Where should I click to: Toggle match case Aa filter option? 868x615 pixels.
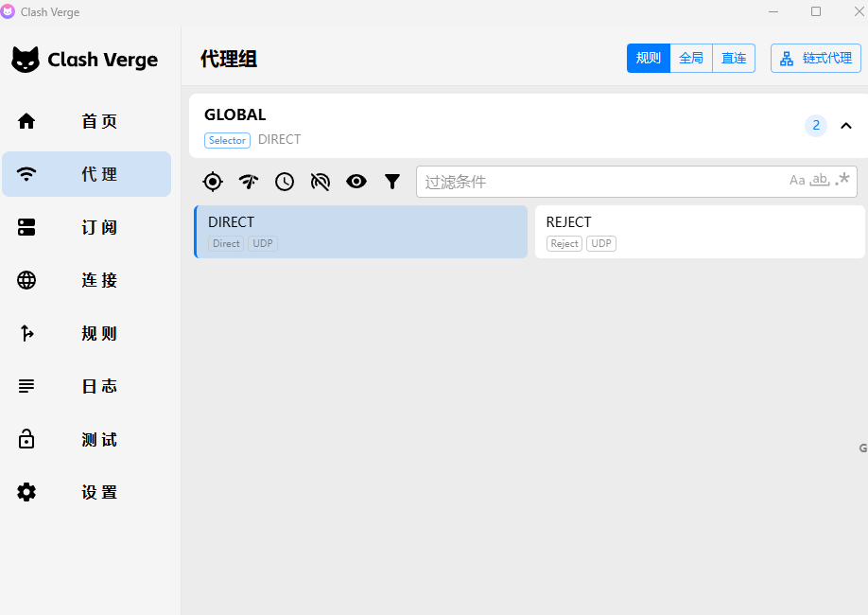(797, 181)
